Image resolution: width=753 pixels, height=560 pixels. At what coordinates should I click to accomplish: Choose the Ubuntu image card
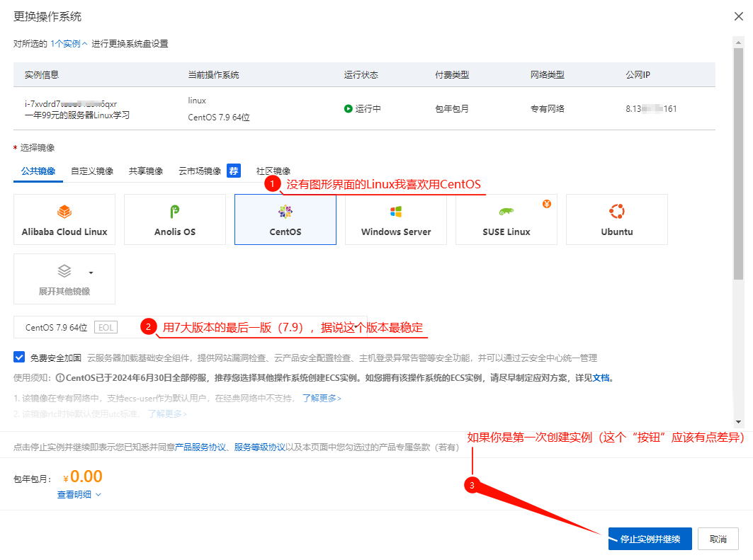click(616, 219)
